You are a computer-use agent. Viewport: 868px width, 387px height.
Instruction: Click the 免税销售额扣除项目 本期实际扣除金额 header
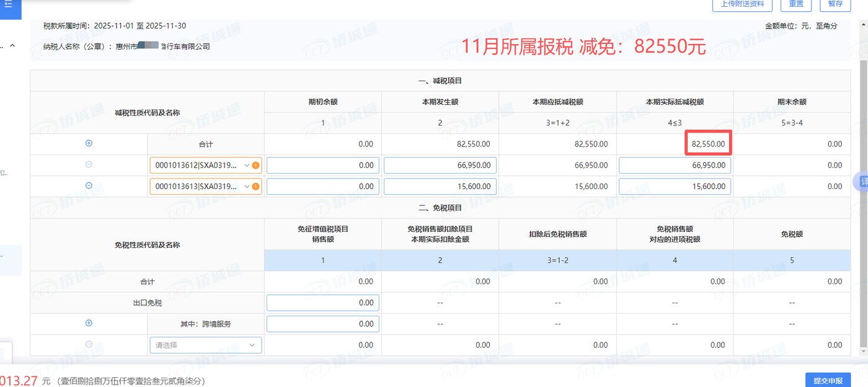440,234
